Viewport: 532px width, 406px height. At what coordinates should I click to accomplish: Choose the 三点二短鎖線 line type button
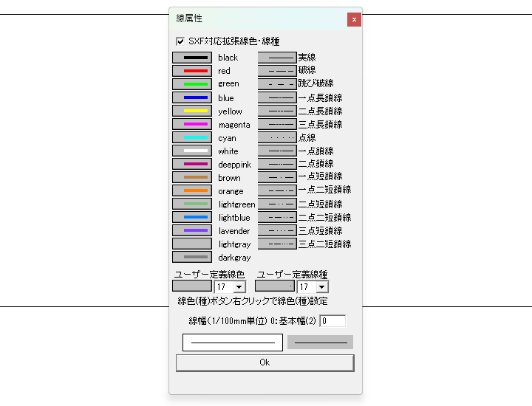pyautogui.click(x=277, y=244)
